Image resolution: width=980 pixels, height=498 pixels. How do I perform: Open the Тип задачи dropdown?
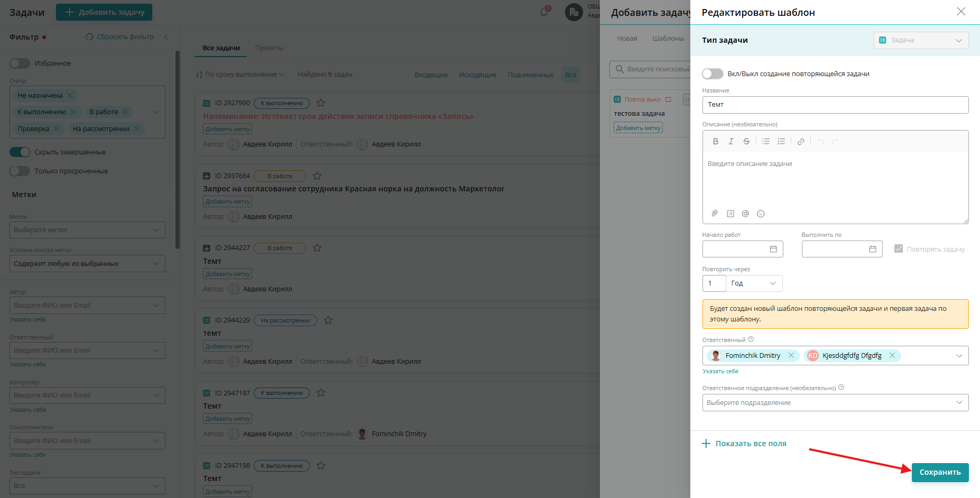coord(921,40)
